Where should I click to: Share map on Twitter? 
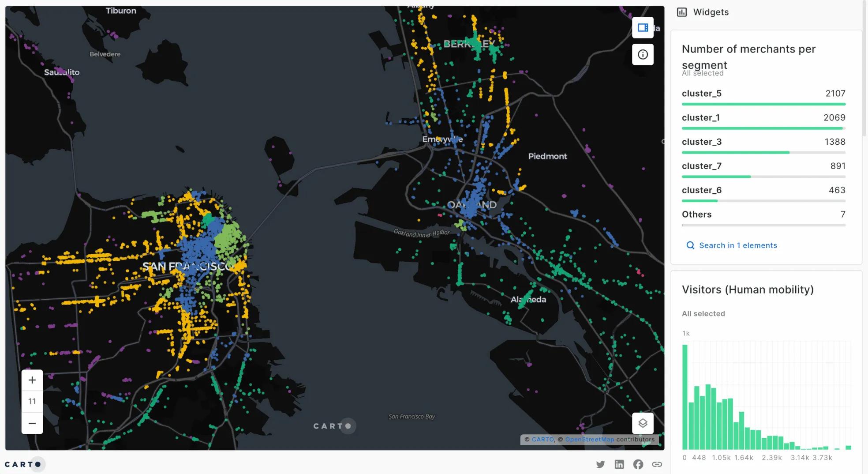(600, 464)
